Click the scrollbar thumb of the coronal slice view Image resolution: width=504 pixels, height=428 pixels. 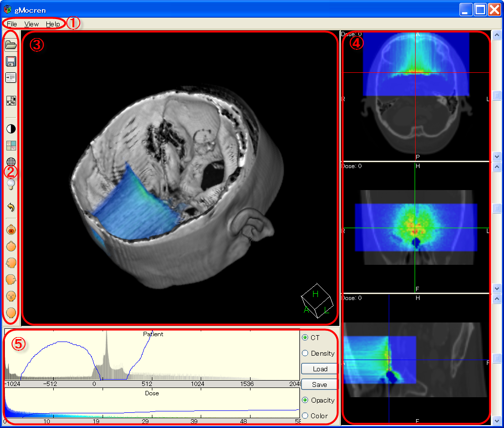(x=497, y=209)
